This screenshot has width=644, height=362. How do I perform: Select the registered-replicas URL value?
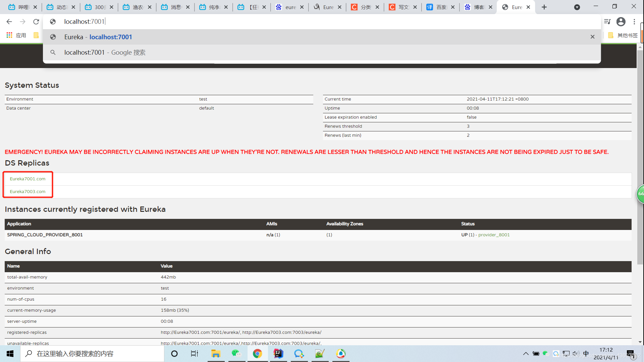click(241, 332)
